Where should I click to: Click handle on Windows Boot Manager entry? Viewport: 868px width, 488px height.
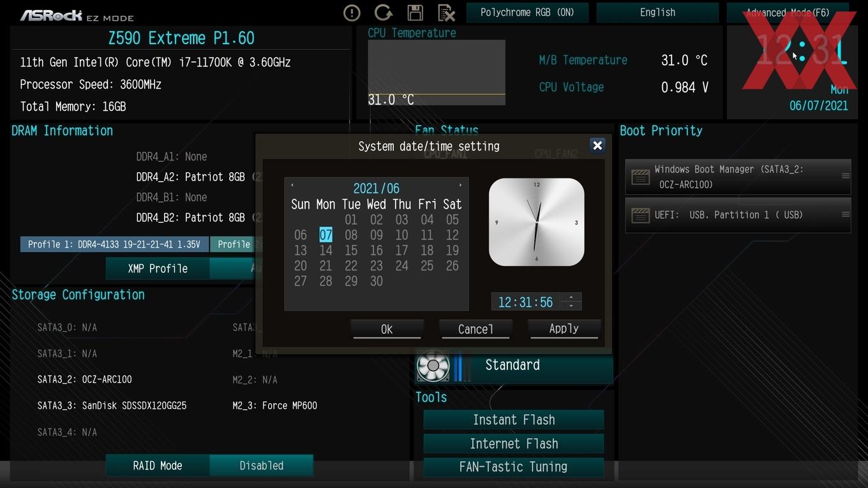click(845, 176)
